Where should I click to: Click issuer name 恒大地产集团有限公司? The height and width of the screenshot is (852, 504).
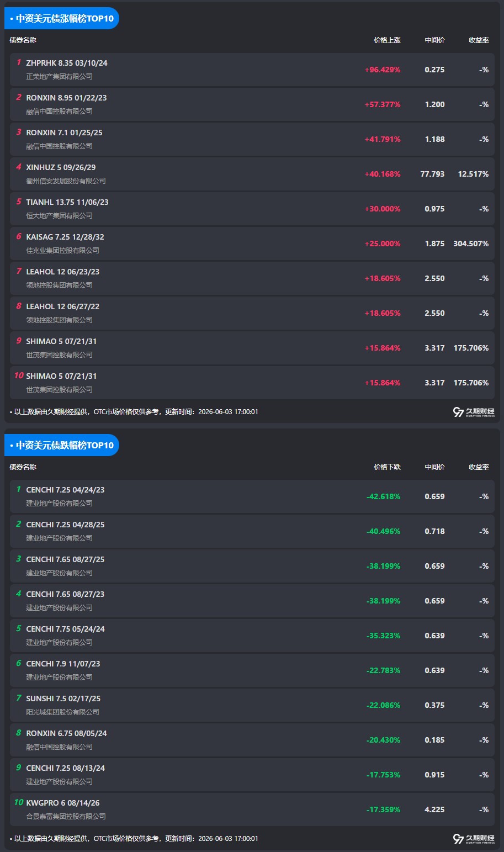point(60,216)
